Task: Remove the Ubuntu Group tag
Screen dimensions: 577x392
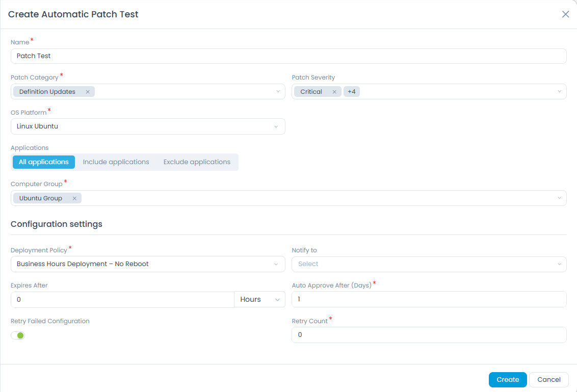Action: [74, 198]
